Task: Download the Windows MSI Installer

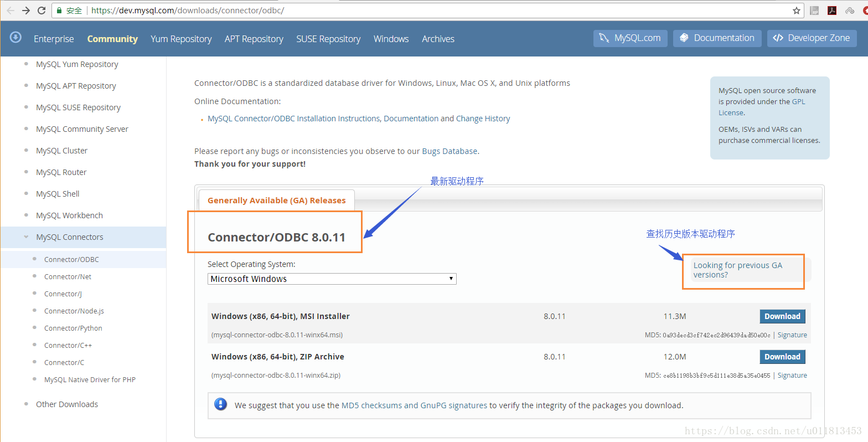Action: click(x=782, y=316)
